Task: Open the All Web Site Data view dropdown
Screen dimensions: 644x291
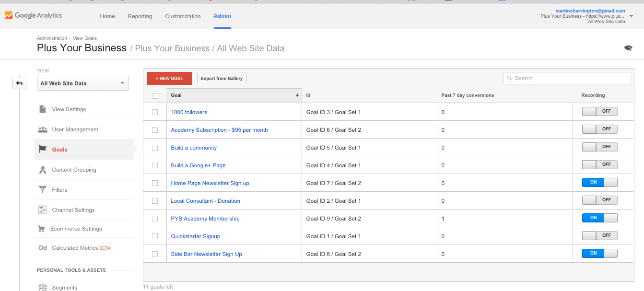Action: 83,83
